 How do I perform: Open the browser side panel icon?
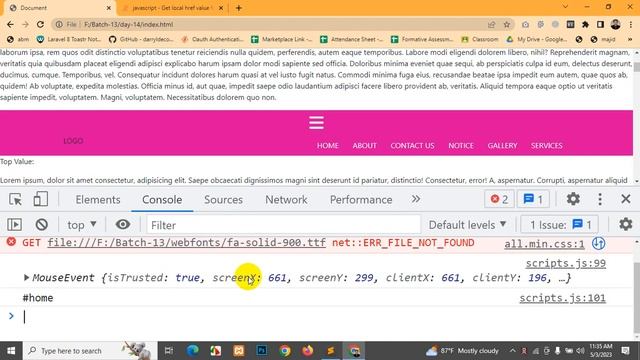[600, 24]
